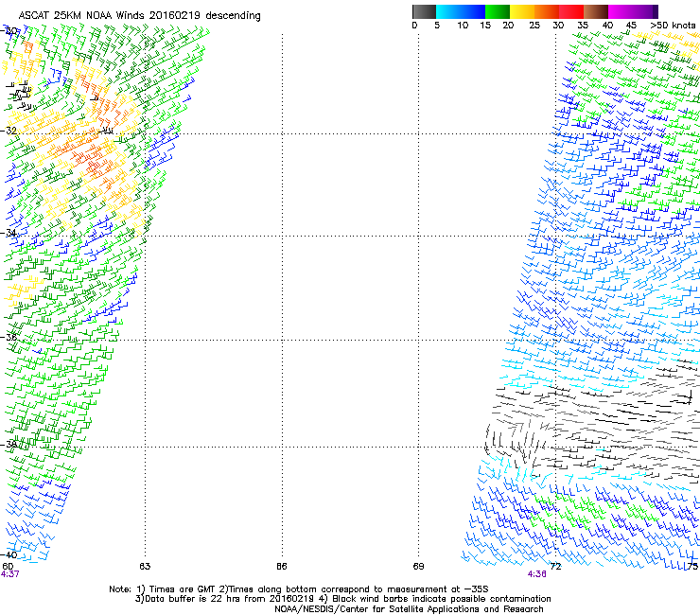Click the yellow 20-25 knots swatch

click(522, 11)
